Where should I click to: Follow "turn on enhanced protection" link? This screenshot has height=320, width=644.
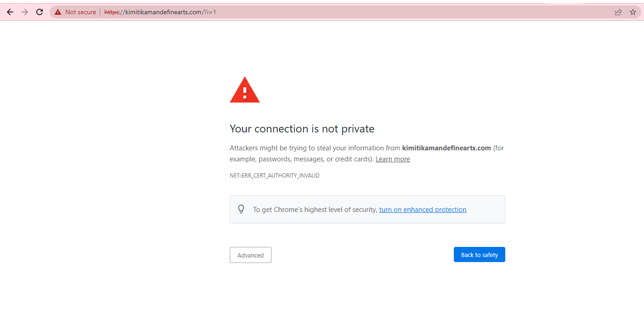[423, 210]
